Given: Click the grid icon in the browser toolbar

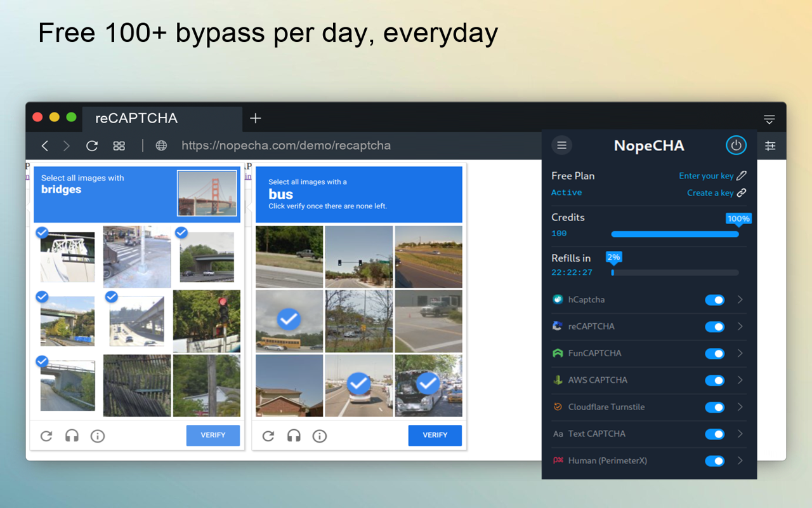Looking at the screenshot, I should tap(119, 145).
